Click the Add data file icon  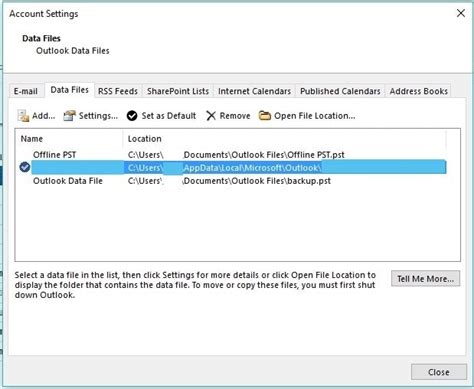pyautogui.click(x=23, y=116)
